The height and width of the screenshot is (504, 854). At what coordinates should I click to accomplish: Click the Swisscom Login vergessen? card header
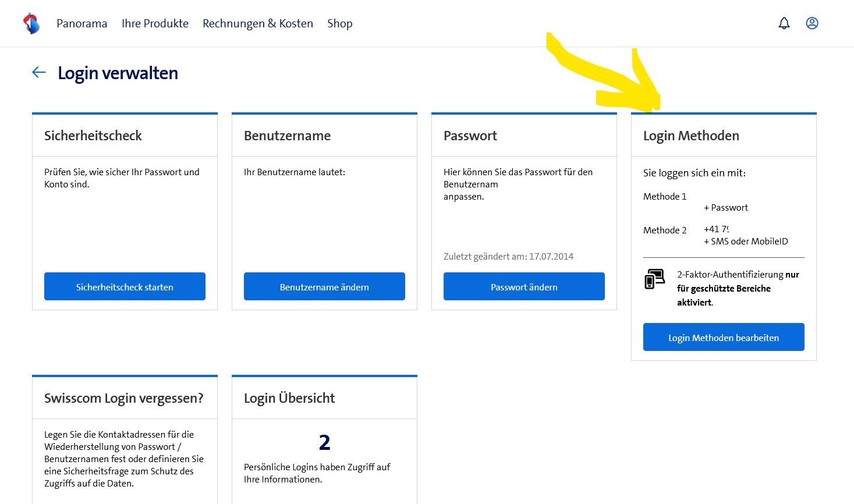click(x=123, y=398)
